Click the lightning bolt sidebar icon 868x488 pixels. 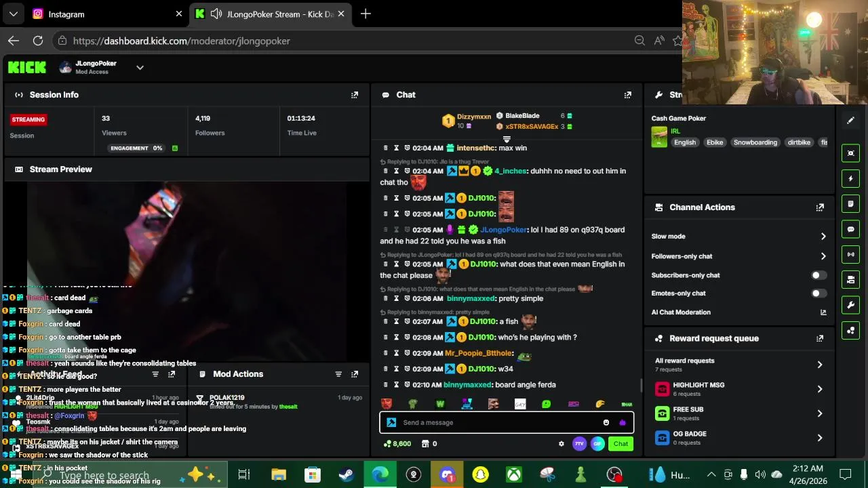tap(851, 178)
